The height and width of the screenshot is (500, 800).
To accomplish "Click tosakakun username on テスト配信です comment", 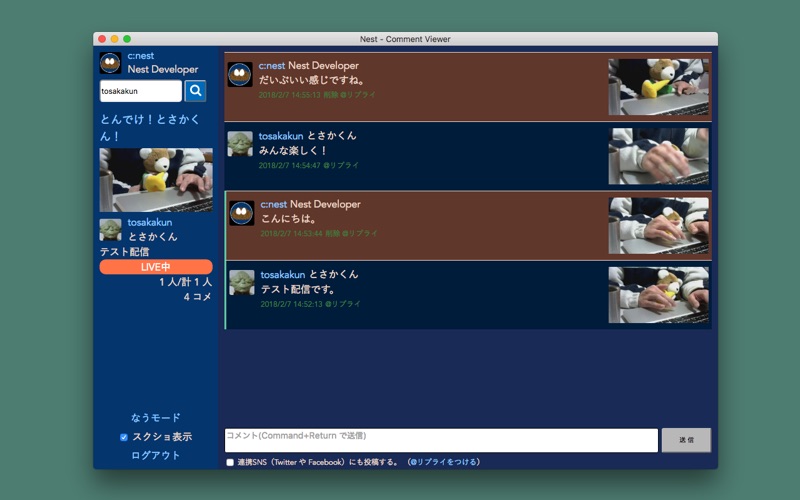I will [283, 275].
